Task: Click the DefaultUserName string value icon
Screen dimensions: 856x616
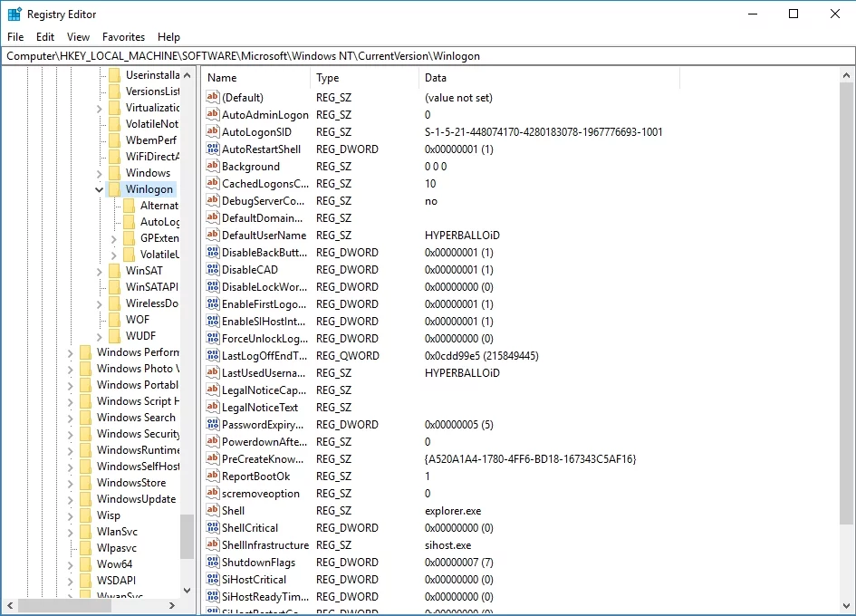Action: 213,236
